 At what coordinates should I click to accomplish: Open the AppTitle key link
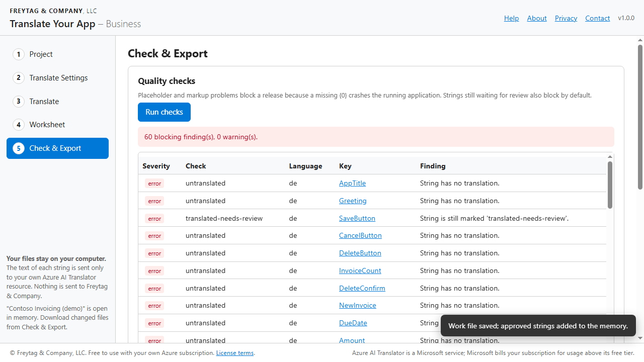click(x=352, y=183)
